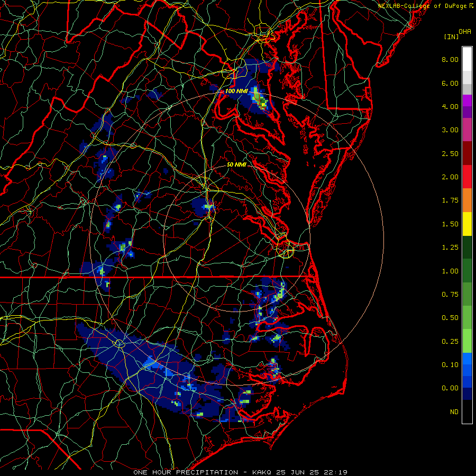Image resolution: width=476 pixels, height=476 pixels.
Task: Pick the bright red swatch beside 2.00
Action: click(467, 177)
